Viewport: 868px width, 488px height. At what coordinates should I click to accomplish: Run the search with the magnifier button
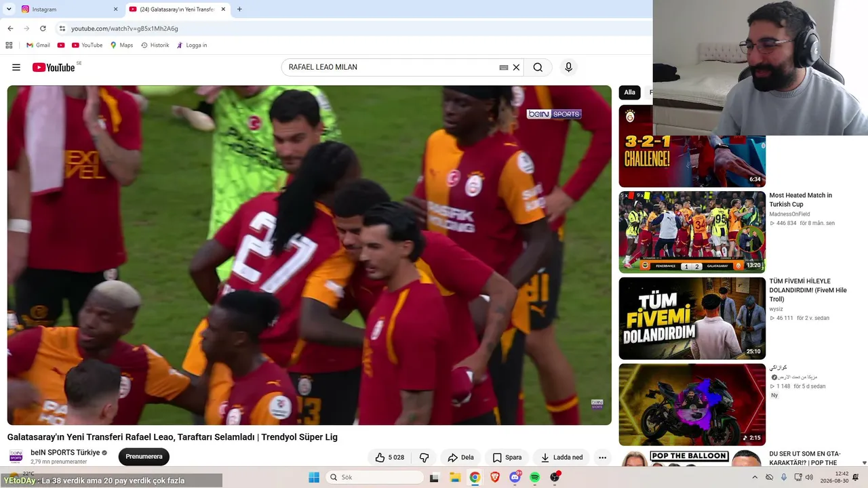538,67
